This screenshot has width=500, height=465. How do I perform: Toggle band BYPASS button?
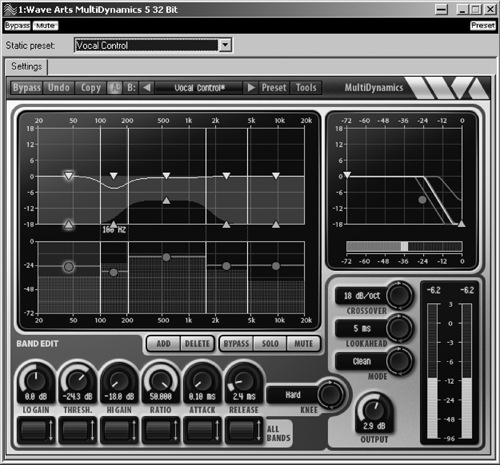[236, 344]
